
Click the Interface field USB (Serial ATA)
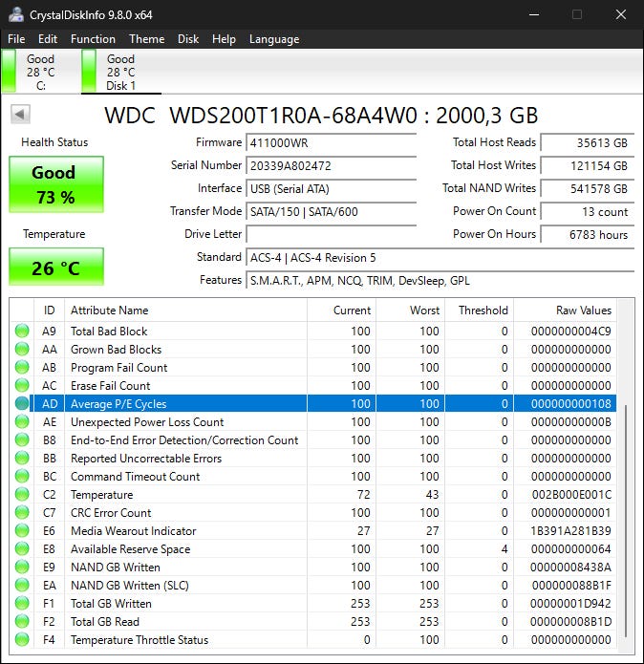(332, 189)
